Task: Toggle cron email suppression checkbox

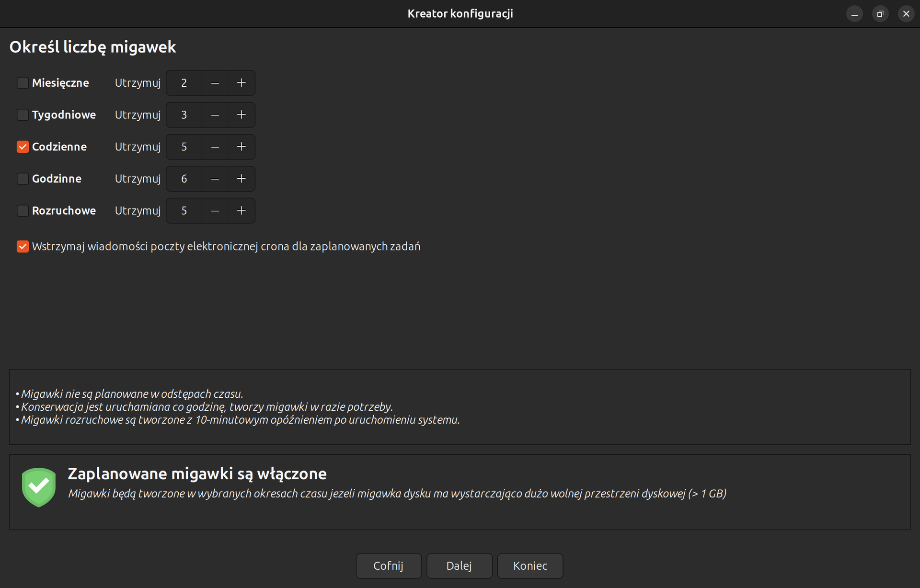Action: (x=23, y=246)
